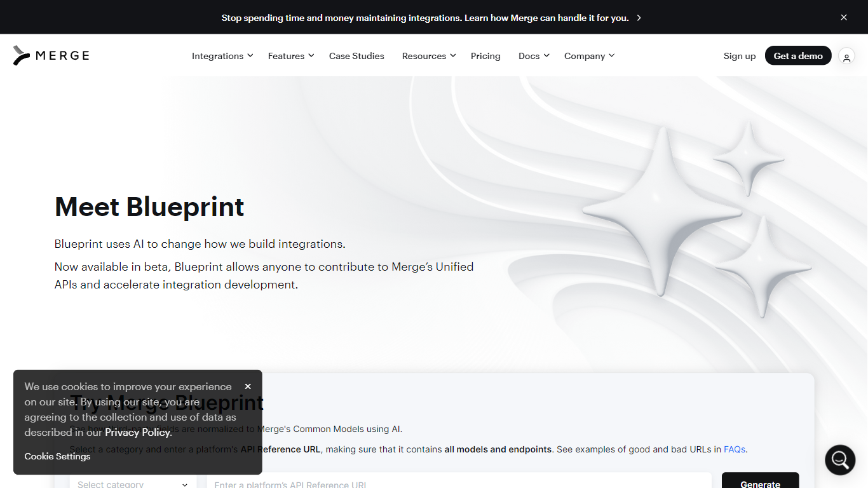Image resolution: width=868 pixels, height=488 pixels.
Task: Click the Generate button
Action: tap(760, 482)
